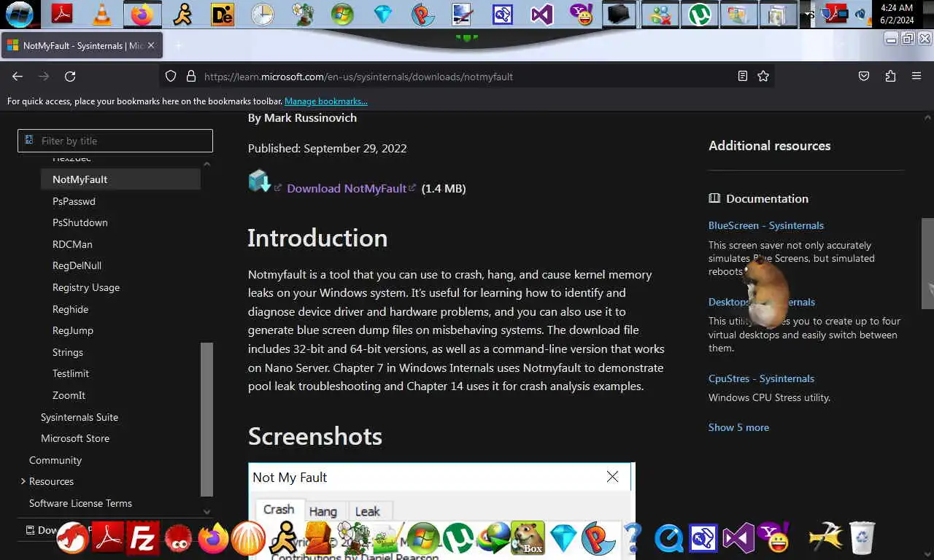Close the NotMyFault browser tab
Viewport: 934px width, 560px height.
(x=151, y=45)
